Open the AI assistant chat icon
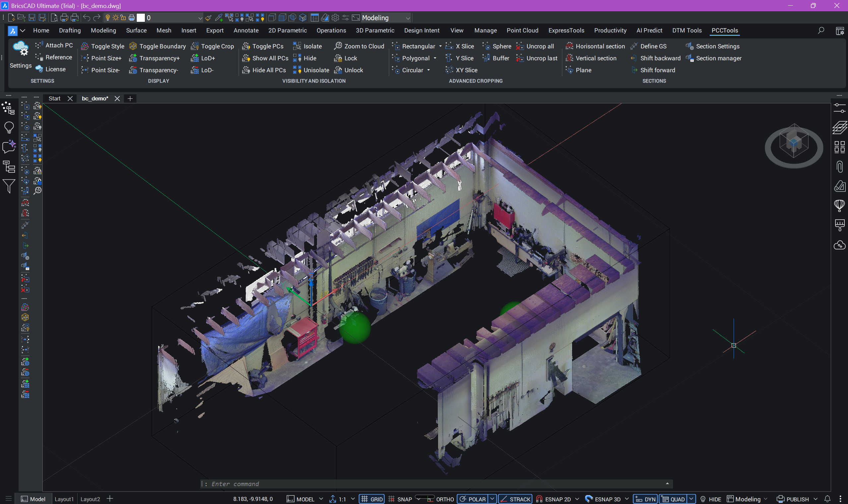This screenshot has width=848, height=504. click(x=9, y=147)
